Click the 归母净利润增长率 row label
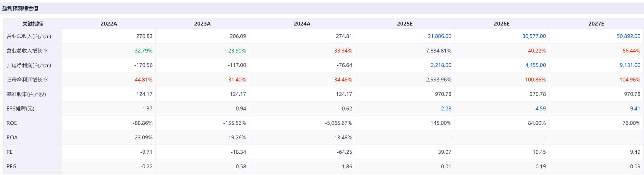The height and width of the screenshot is (175, 644). tap(27, 80)
